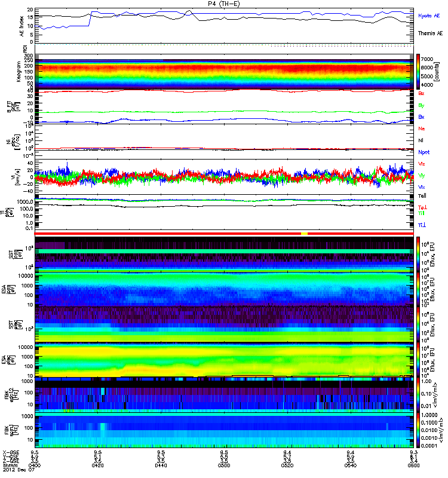This screenshot has width=448, height=478.
Task: Click the 0420 time tick label
Action: point(97,465)
